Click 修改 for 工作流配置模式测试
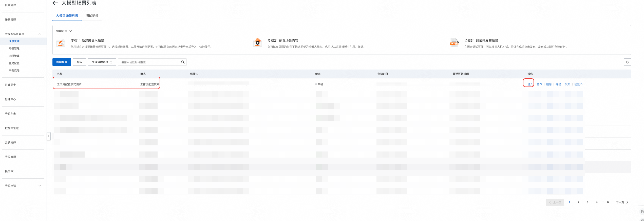Screen dimensions: 644x221 coord(540,84)
